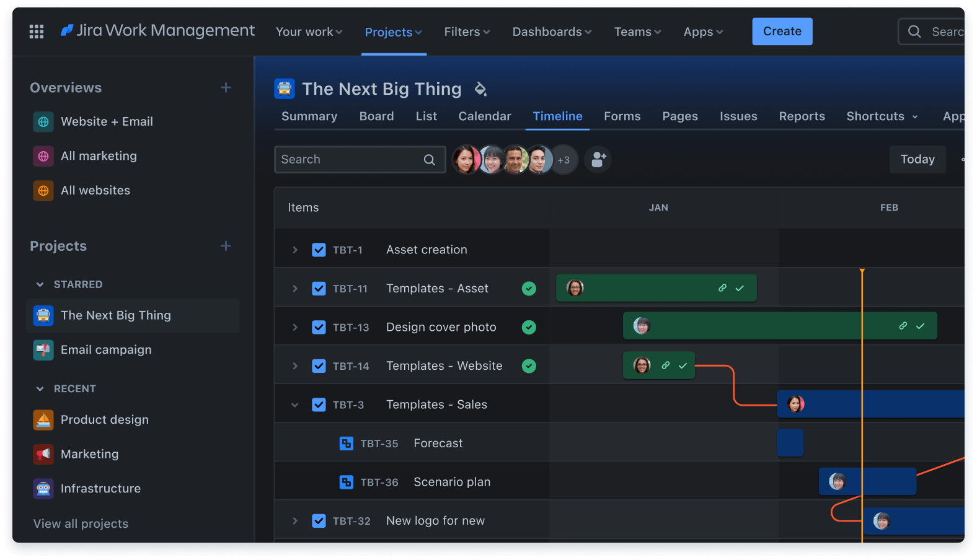
Task: Switch to the Summary tab
Action: (309, 116)
